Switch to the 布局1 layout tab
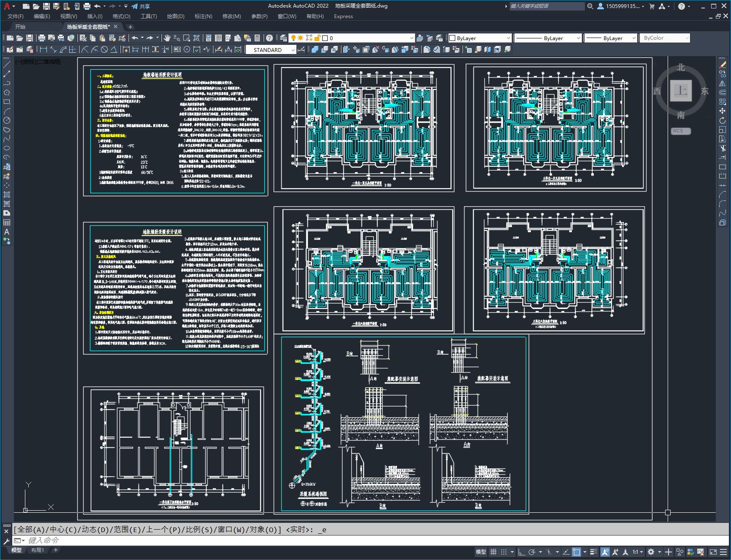This screenshot has width=731, height=560. tap(38, 550)
